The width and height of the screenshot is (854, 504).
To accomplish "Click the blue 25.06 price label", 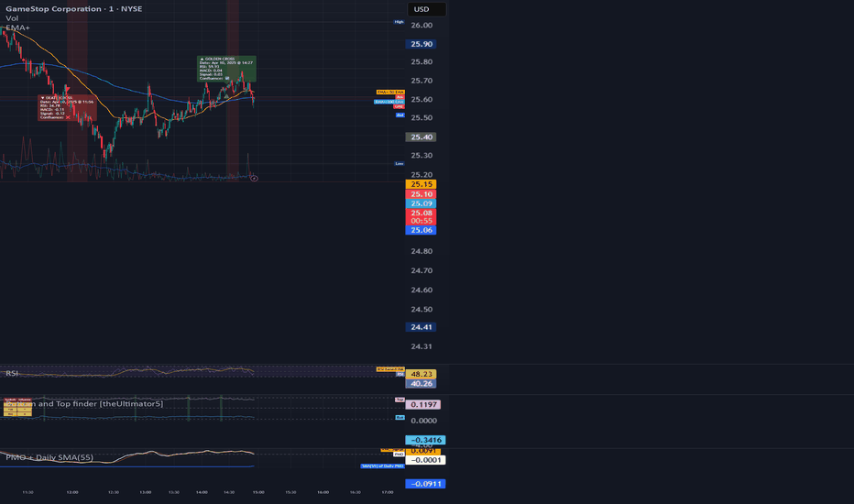I will 421,231.
